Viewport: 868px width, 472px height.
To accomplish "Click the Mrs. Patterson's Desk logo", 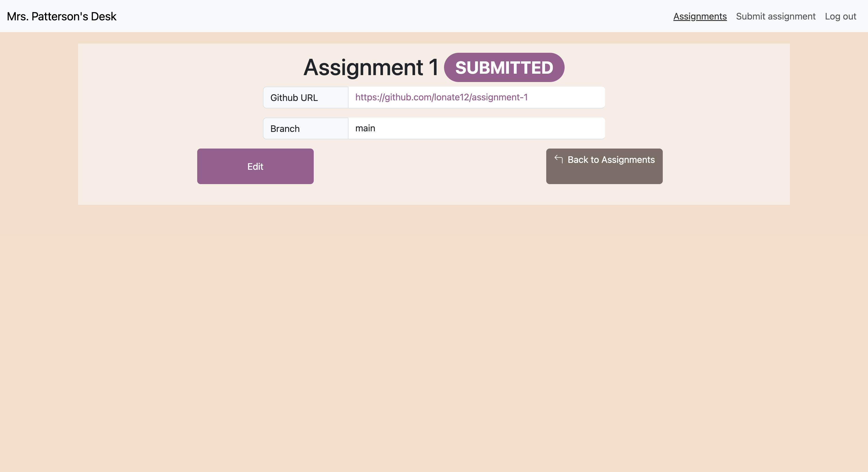I will click(62, 16).
